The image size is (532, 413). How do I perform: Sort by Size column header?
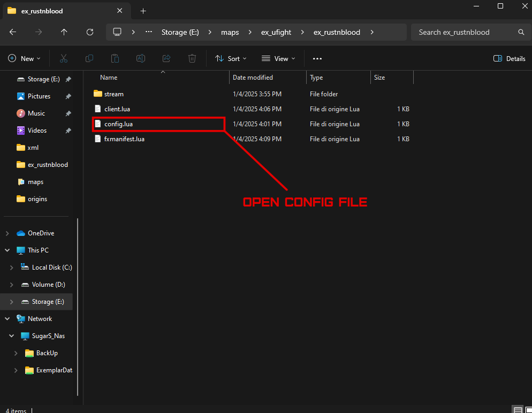coord(392,78)
